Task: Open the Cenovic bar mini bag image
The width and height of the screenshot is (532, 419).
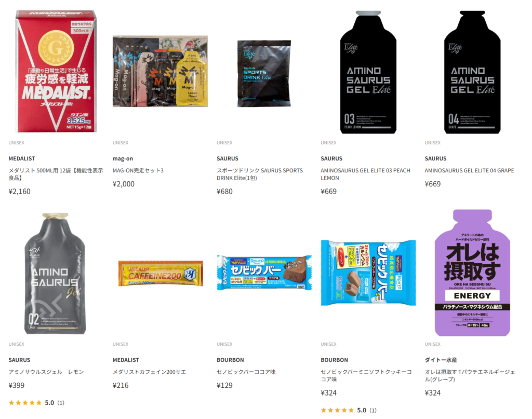Action: pyautogui.click(x=368, y=273)
